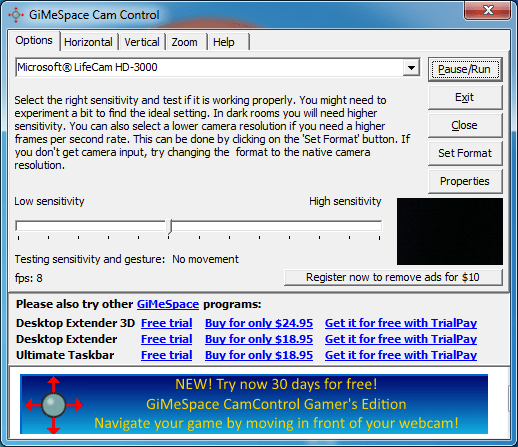Switch to the Options tab
The image size is (518, 447).
[x=34, y=40]
